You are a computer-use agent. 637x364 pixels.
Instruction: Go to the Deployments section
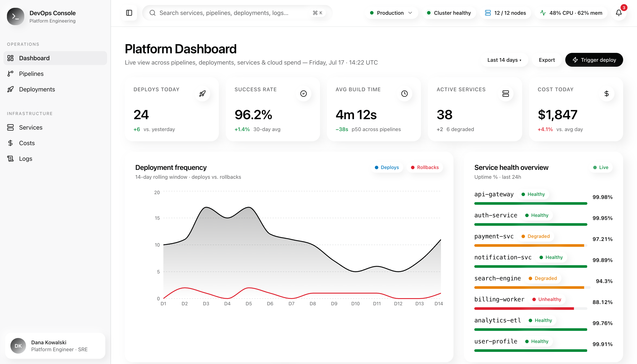pyautogui.click(x=55, y=89)
